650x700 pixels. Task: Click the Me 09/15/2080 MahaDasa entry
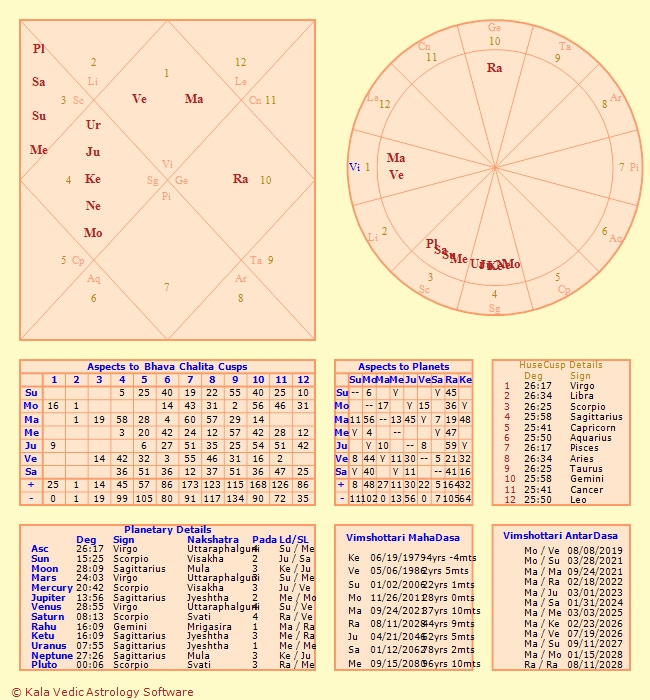point(414,663)
